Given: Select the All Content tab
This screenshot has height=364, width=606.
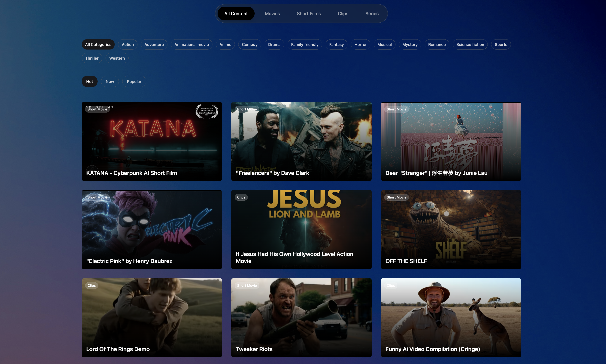Looking at the screenshot, I should [x=236, y=13].
